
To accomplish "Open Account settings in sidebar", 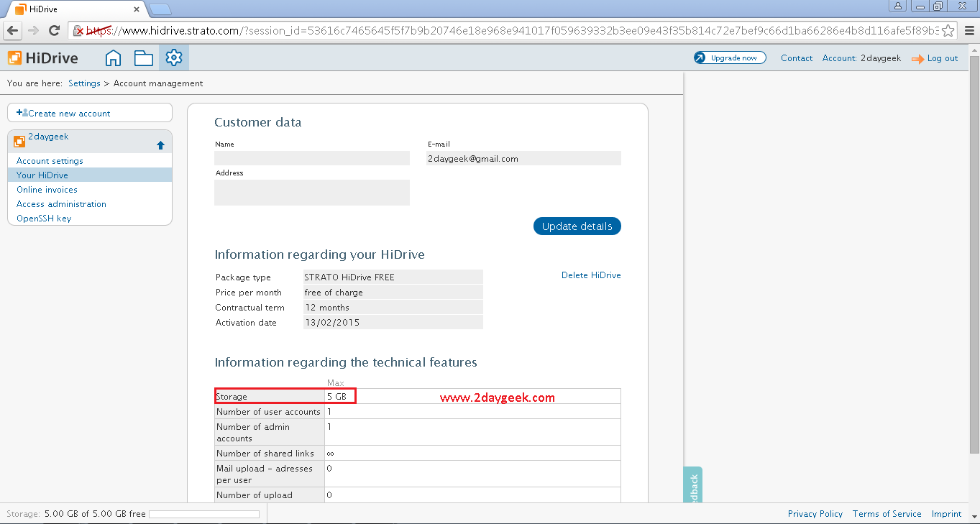I will coord(50,161).
